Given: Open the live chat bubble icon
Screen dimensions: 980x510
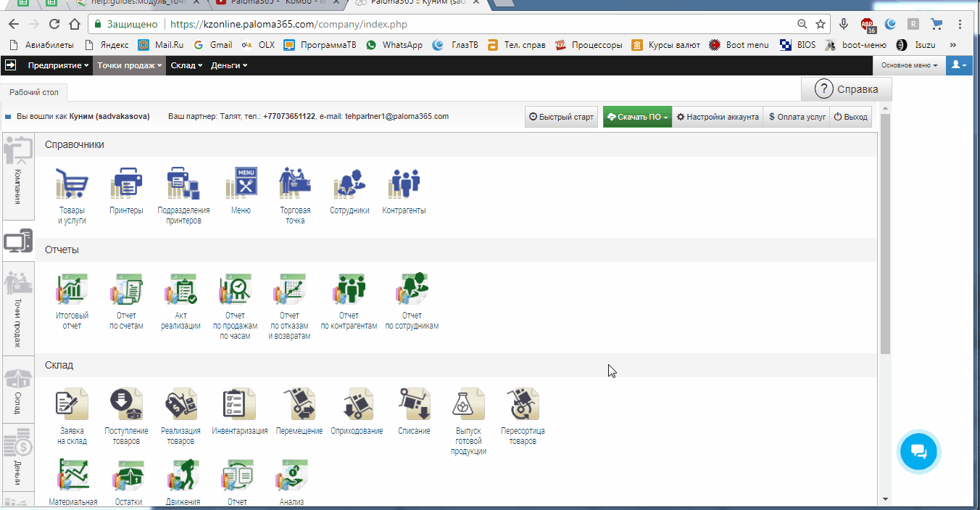Looking at the screenshot, I should [x=918, y=452].
